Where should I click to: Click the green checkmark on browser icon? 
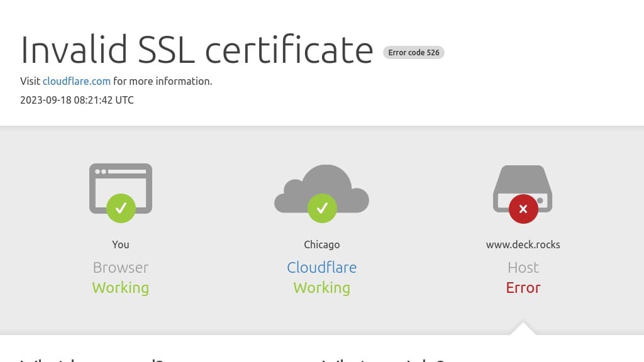click(121, 208)
